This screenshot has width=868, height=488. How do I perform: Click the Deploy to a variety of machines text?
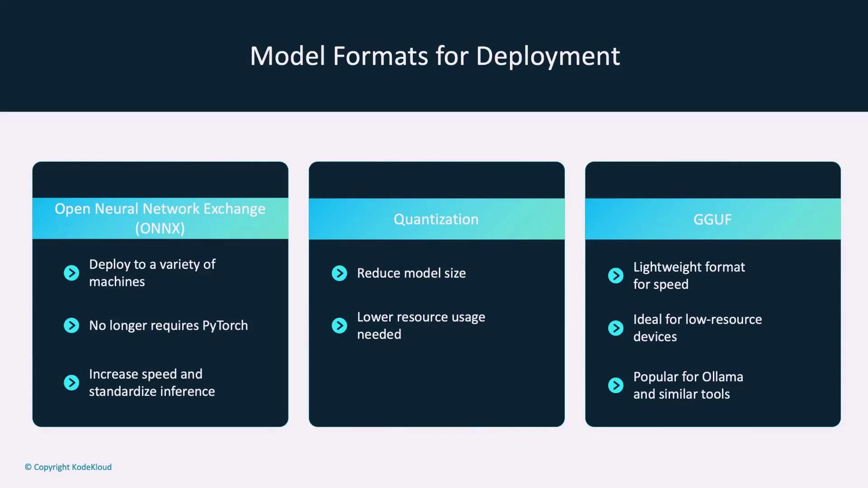[x=152, y=273]
